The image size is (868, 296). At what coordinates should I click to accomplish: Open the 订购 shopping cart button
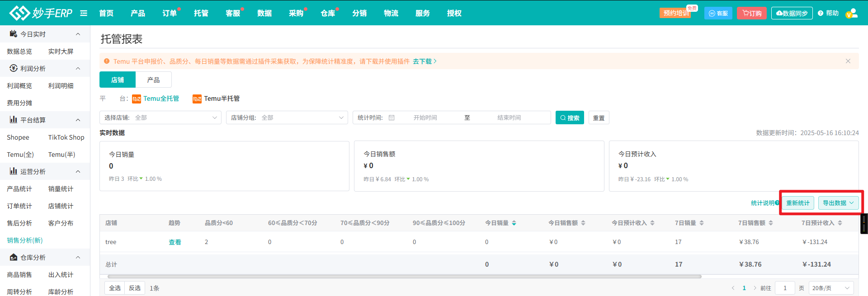(x=752, y=13)
